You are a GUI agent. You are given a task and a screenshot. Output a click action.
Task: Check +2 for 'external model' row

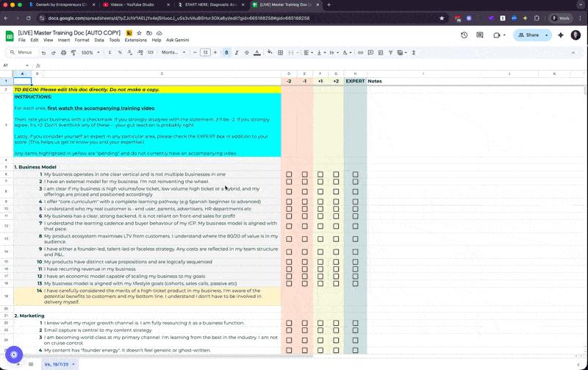point(336,182)
